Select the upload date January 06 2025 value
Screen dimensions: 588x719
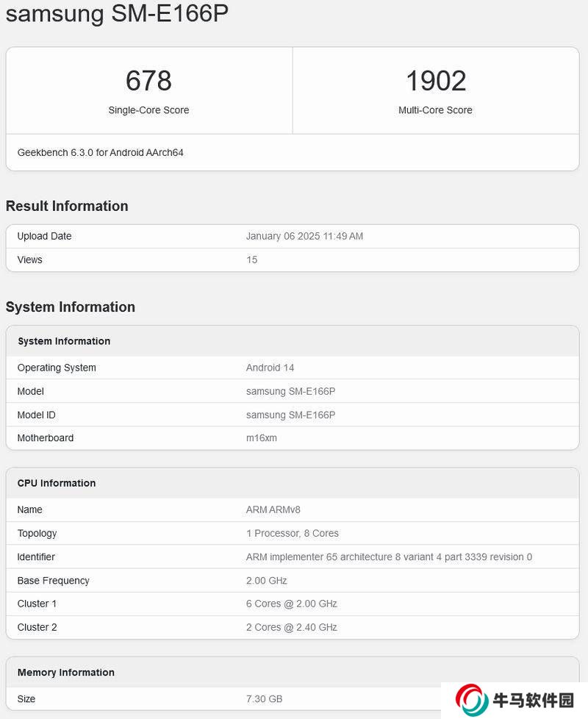pyautogui.click(x=304, y=236)
